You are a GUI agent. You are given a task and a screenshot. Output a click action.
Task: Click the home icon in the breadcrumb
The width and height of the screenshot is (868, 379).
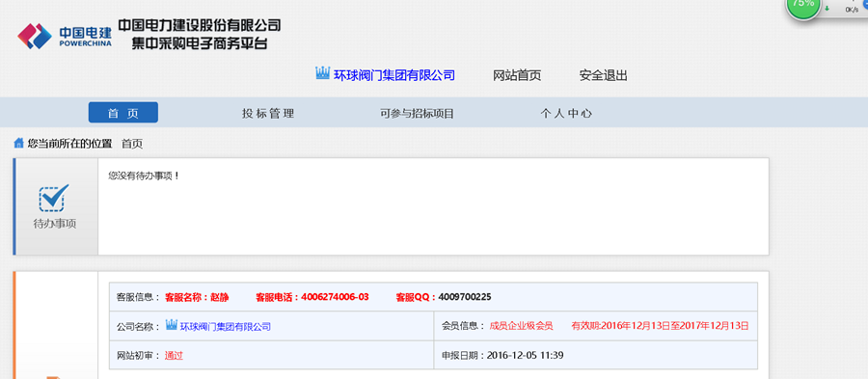(x=19, y=144)
